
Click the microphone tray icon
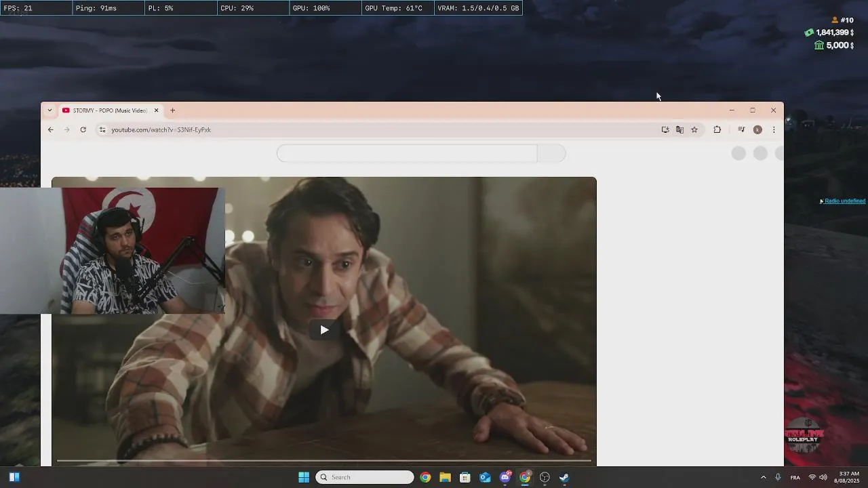[x=778, y=477]
